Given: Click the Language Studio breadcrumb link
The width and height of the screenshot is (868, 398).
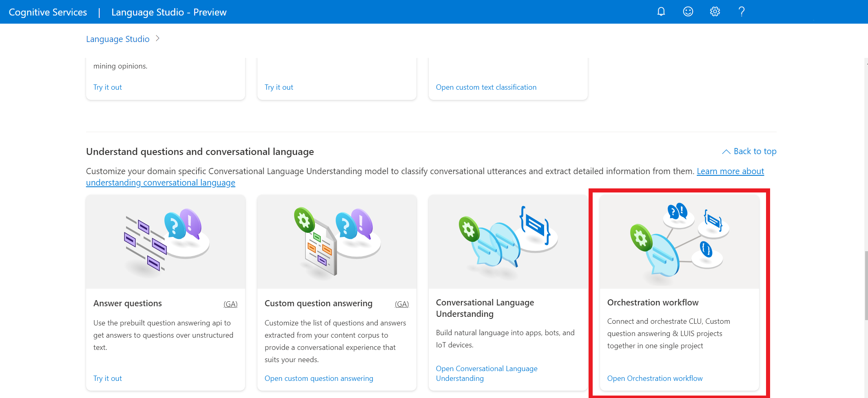Looking at the screenshot, I should (118, 39).
